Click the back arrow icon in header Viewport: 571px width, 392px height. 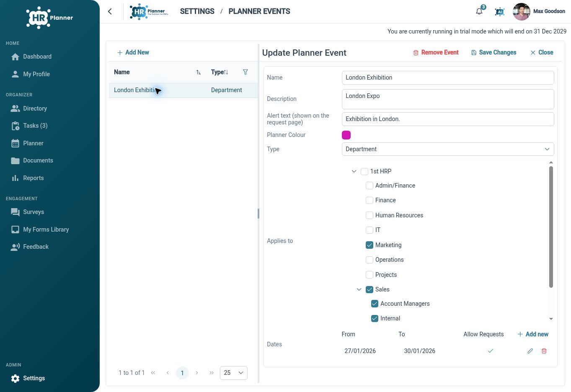(x=110, y=11)
